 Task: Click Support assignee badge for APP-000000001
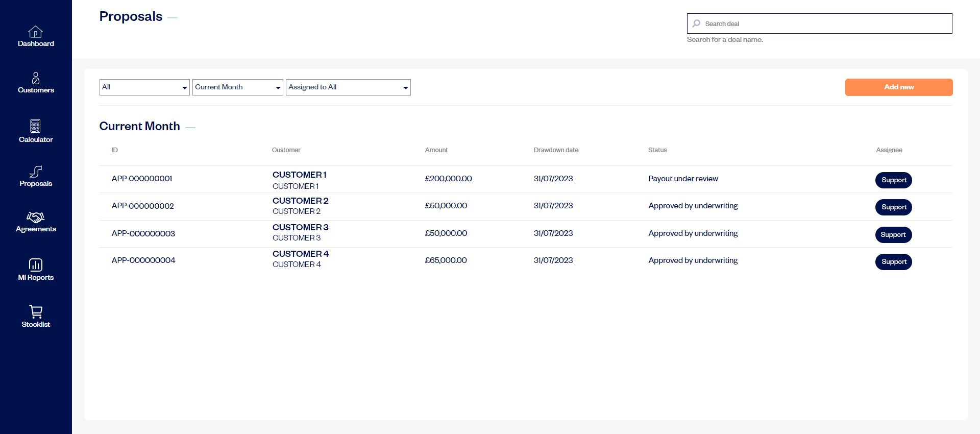(x=893, y=180)
